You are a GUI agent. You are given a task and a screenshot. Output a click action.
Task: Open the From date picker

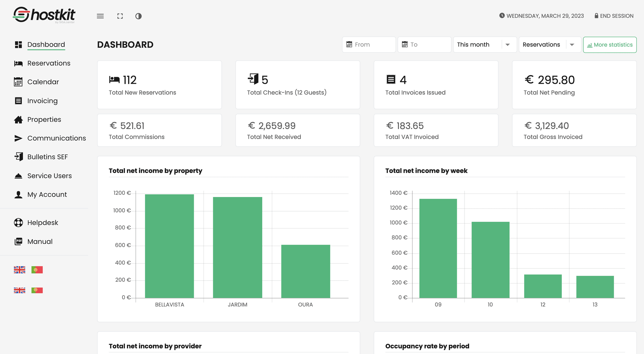coord(369,44)
